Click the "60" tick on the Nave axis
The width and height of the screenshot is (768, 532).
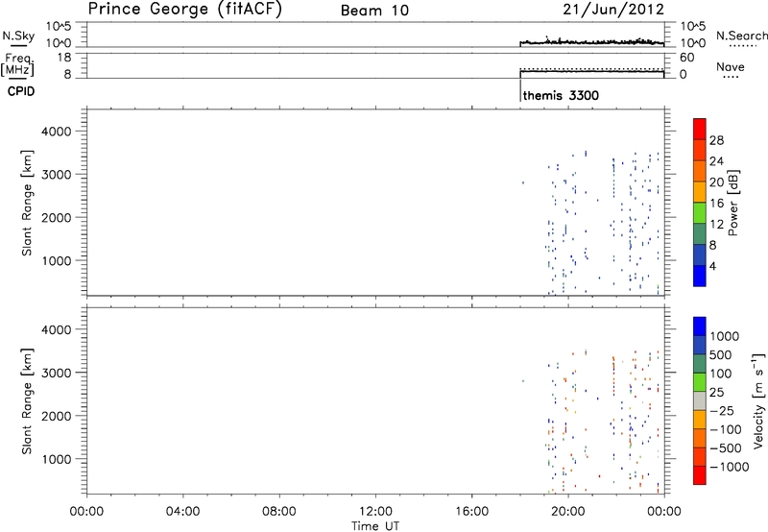click(x=686, y=58)
